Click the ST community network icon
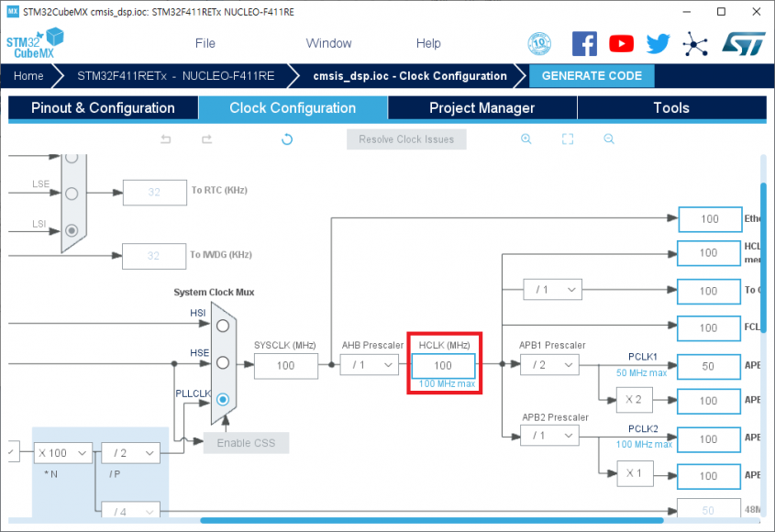This screenshot has width=775, height=532. point(695,43)
